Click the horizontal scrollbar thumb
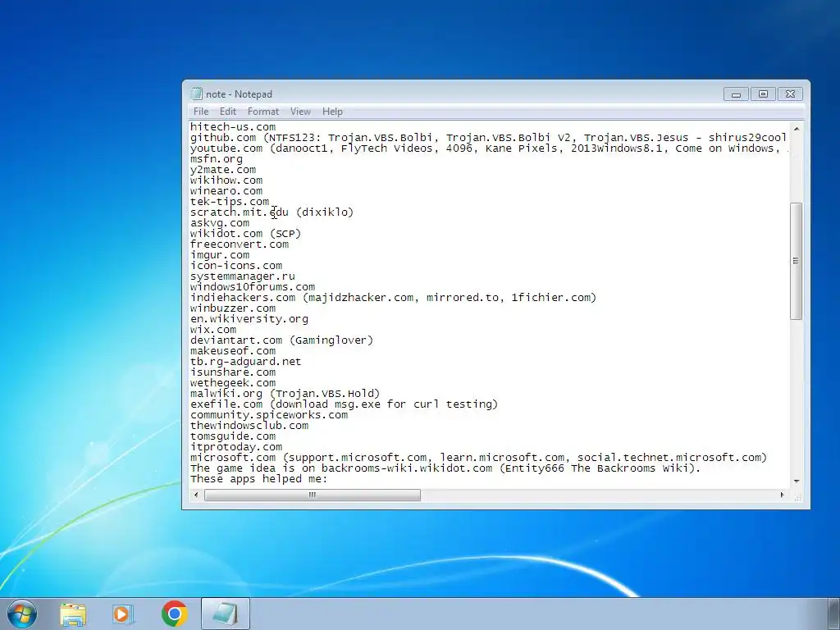This screenshot has height=630, width=840. click(x=313, y=495)
